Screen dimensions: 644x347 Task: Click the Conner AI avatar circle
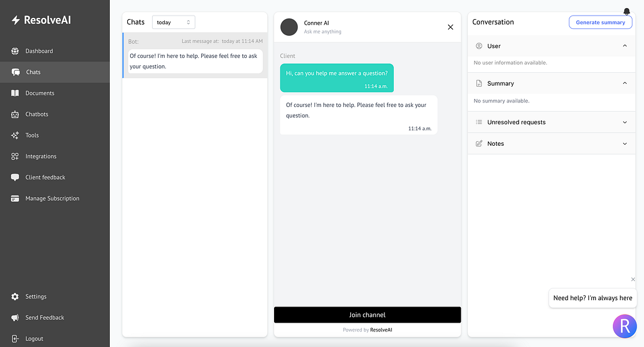(289, 27)
